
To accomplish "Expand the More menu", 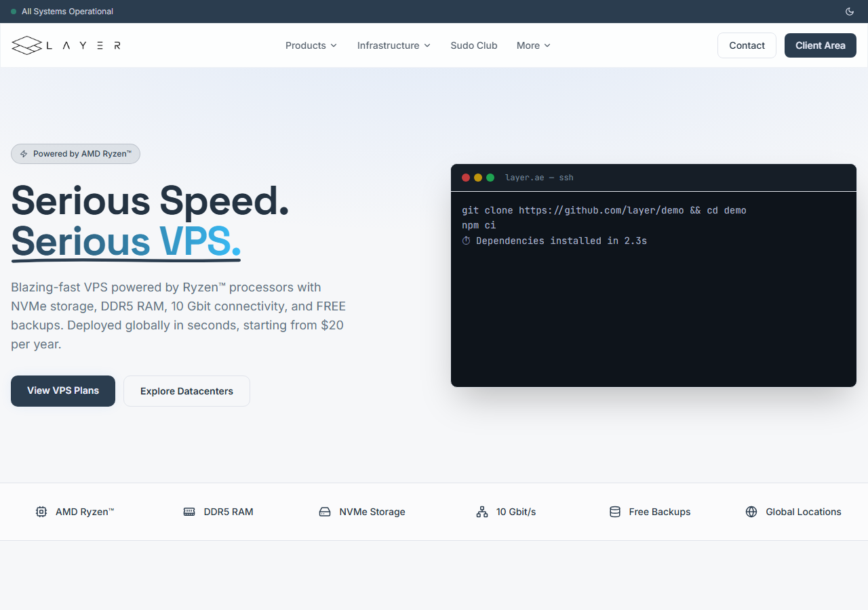I will [x=534, y=45].
